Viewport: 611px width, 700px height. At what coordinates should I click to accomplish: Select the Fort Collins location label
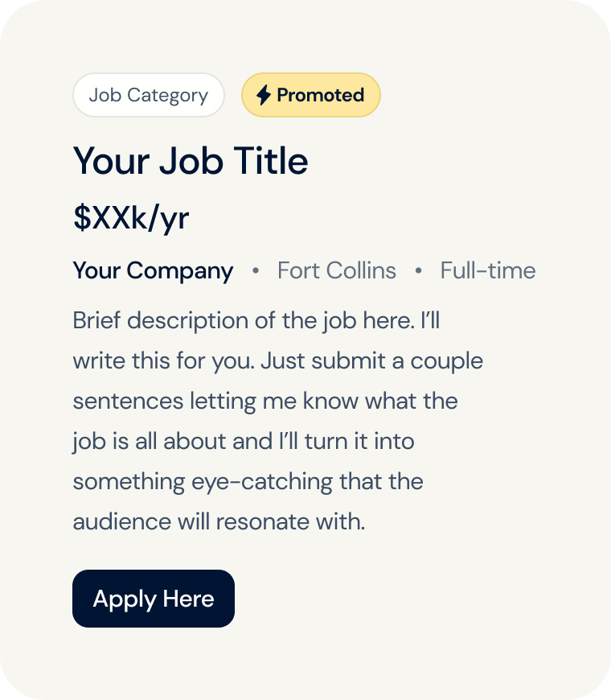click(337, 270)
